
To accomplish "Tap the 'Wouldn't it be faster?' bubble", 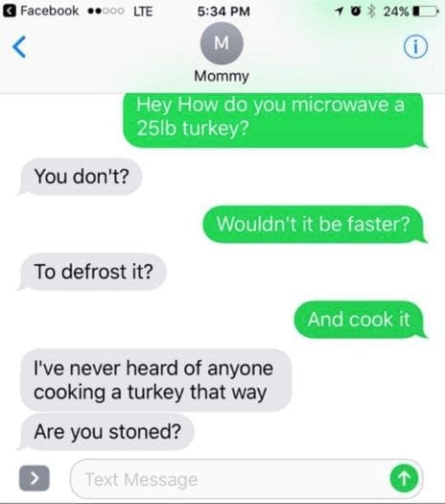I will [x=313, y=224].
